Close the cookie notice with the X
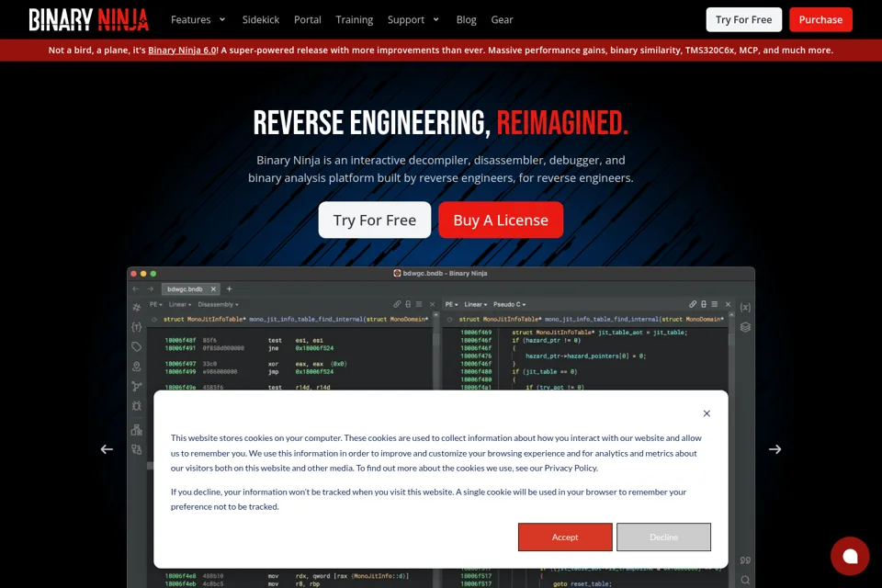 707,413
